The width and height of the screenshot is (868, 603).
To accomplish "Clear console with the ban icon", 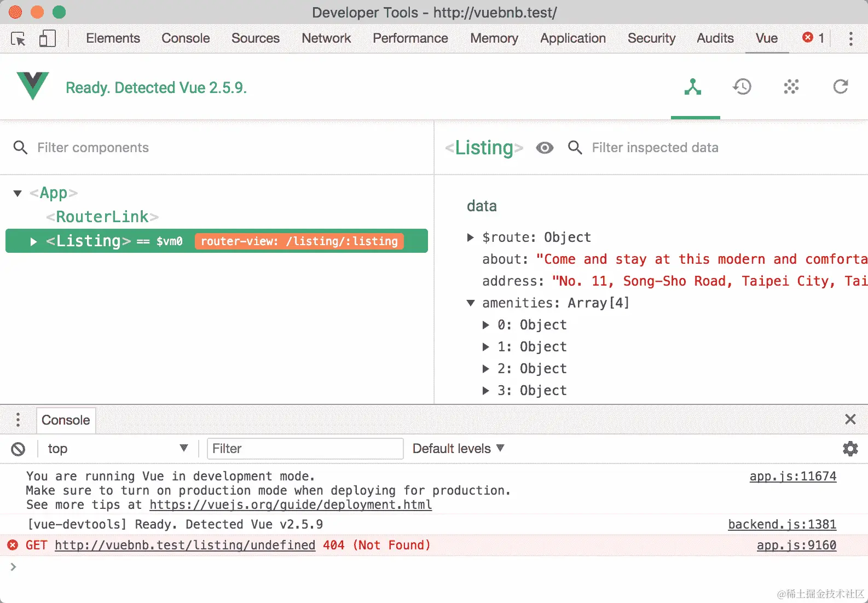I will click(x=18, y=449).
